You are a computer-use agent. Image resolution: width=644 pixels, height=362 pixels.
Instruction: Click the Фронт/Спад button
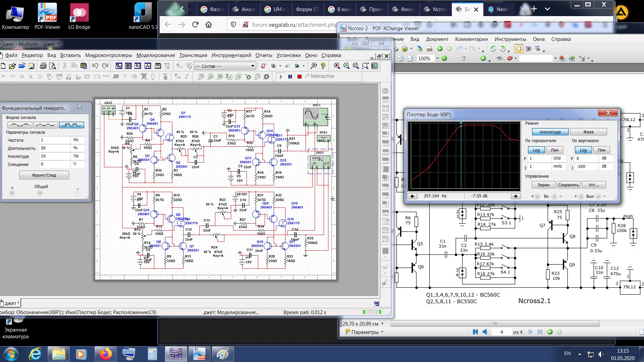[x=44, y=175]
